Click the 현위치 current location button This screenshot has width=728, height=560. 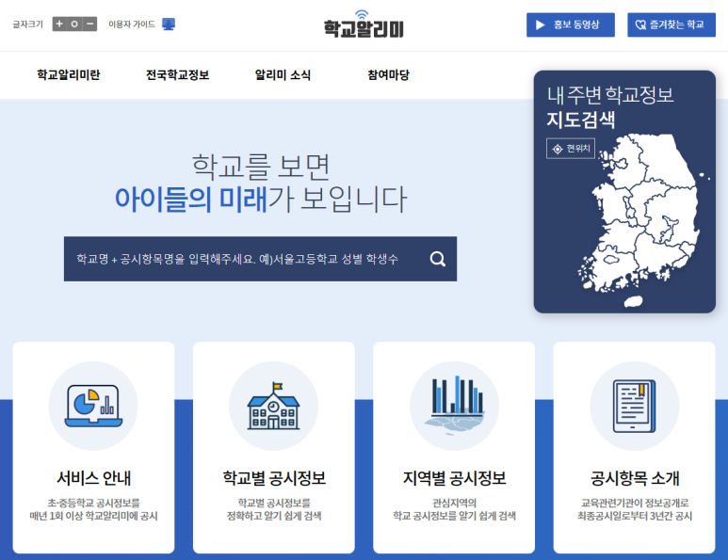[571, 149]
